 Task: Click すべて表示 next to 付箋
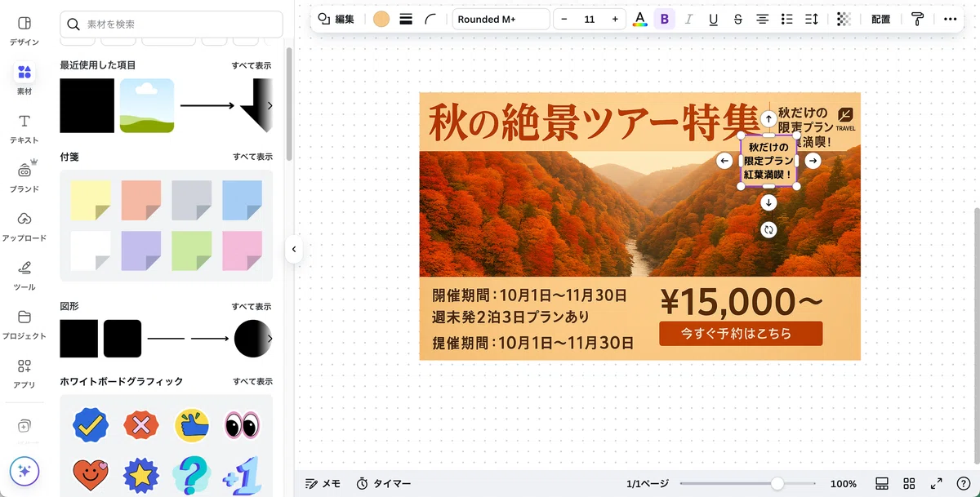click(252, 157)
